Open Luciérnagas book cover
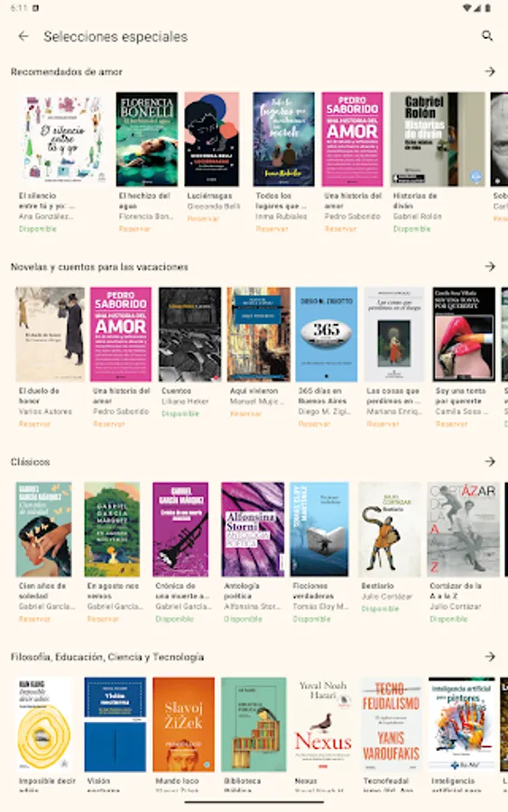 point(212,139)
